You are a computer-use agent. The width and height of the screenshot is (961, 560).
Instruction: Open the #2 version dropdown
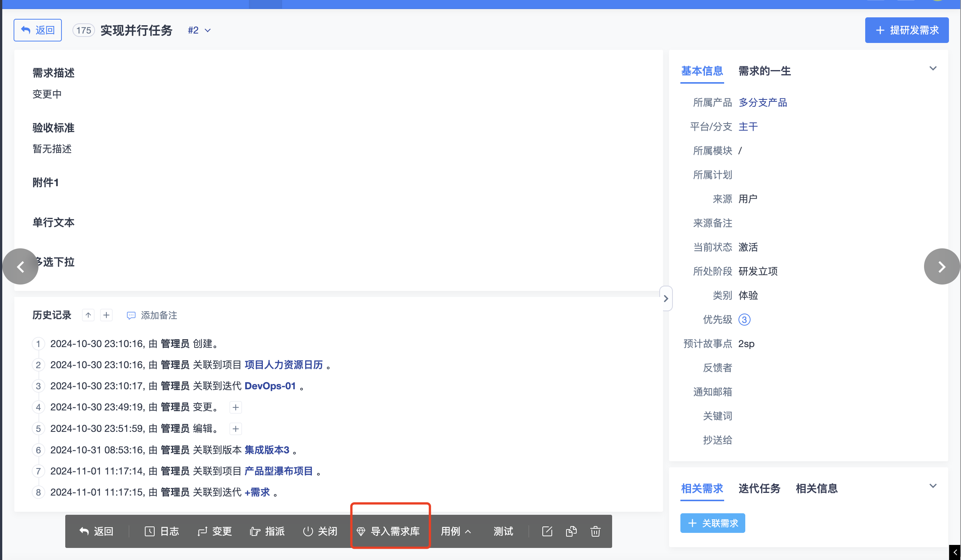(200, 30)
